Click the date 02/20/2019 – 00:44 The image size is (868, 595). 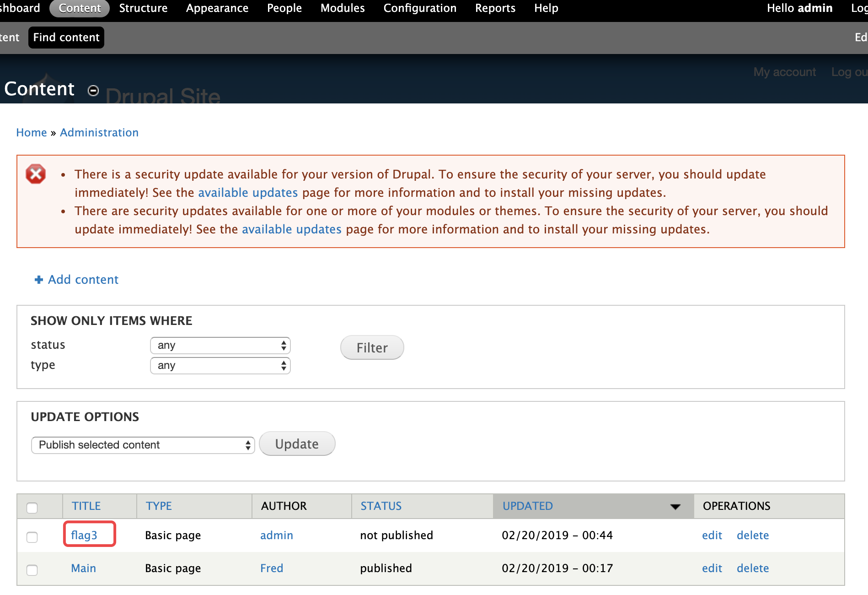[x=557, y=535]
